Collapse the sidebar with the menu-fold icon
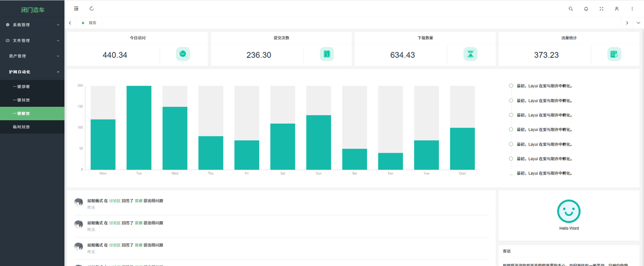Image resolution: width=644 pixels, height=266 pixels. coord(76,9)
